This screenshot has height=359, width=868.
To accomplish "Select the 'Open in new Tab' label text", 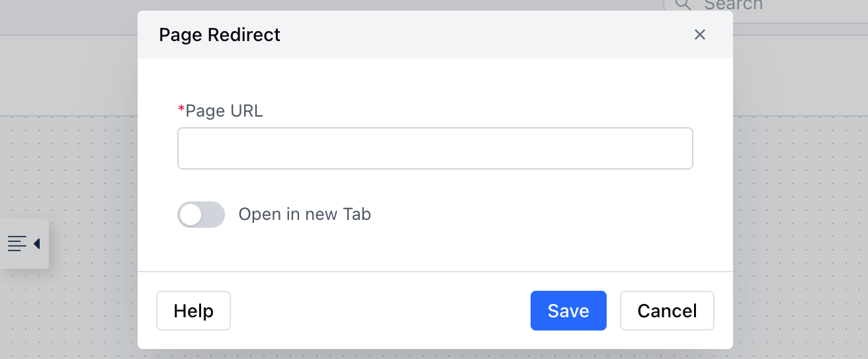I will [304, 214].
